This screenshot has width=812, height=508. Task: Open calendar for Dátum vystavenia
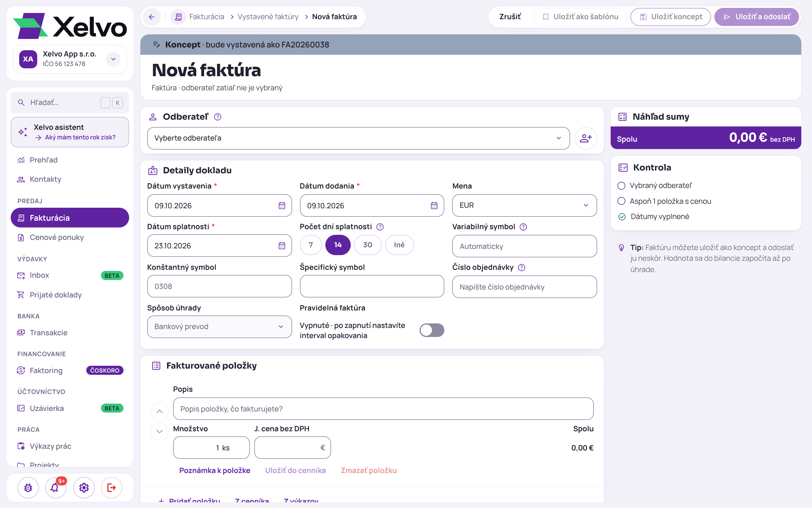(x=282, y=206)
